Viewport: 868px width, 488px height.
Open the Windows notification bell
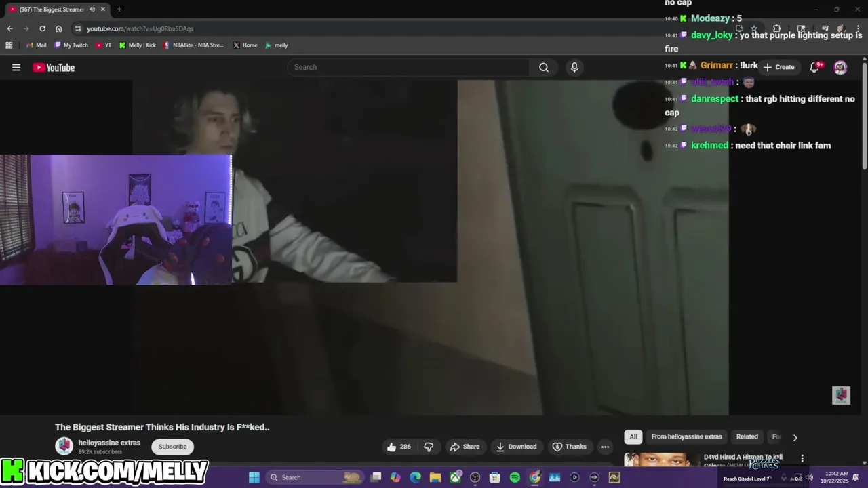856,477
